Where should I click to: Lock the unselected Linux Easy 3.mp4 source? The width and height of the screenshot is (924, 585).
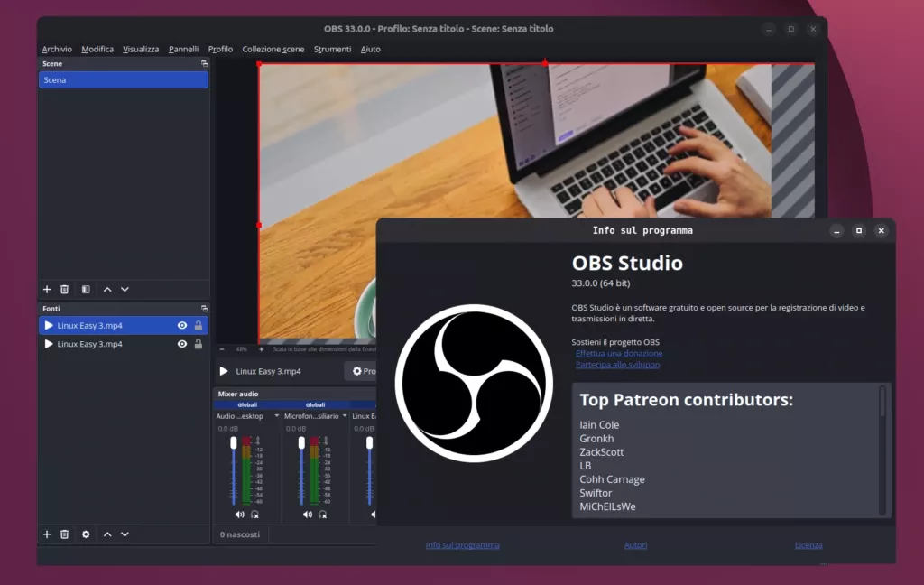pyautogui.click(x=199, y=344)
